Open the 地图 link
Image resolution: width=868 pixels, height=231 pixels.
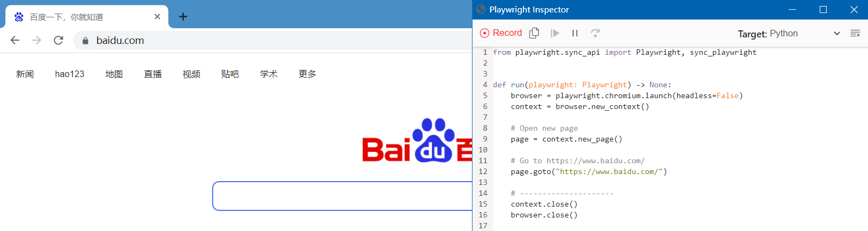click(x=114, y=74)
